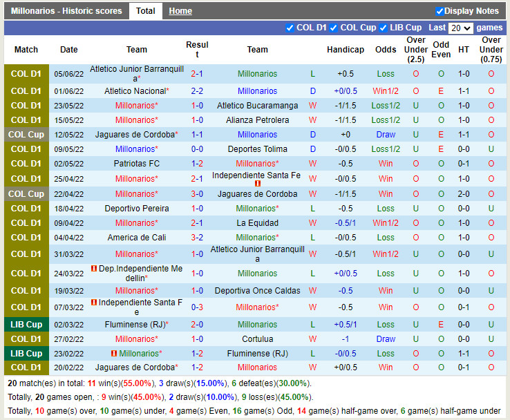Image resolution: width=510 pixels, height=420 pixels.
Task: Click red card icon in 25/04/22 Santa Fe row
Action: [x=258, y=184]
